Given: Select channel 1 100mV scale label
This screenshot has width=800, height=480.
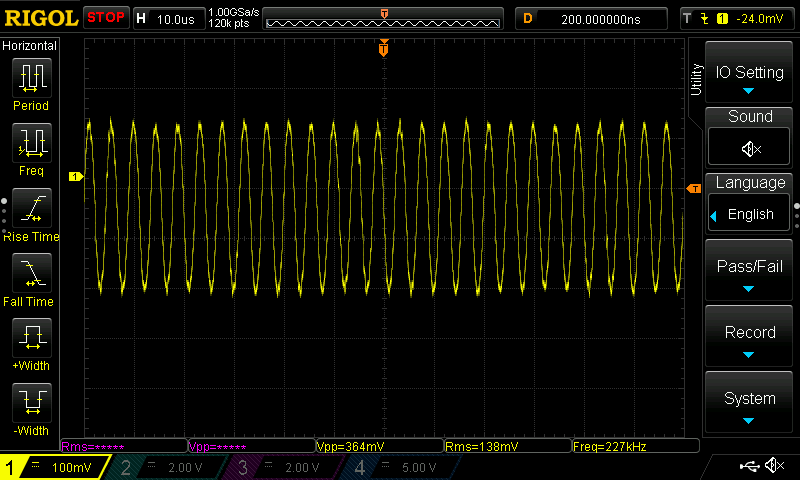Looking at the screenshot, I should click(x=71, y=467).
